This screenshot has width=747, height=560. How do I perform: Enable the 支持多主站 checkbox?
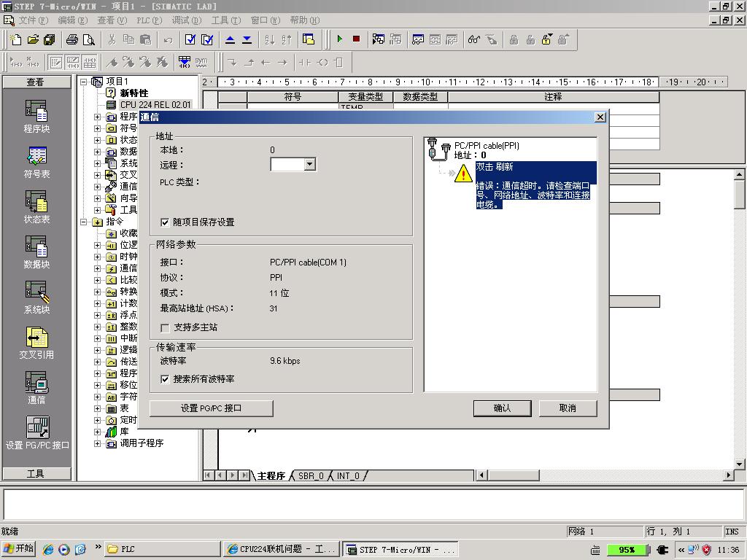pos(166,327)
